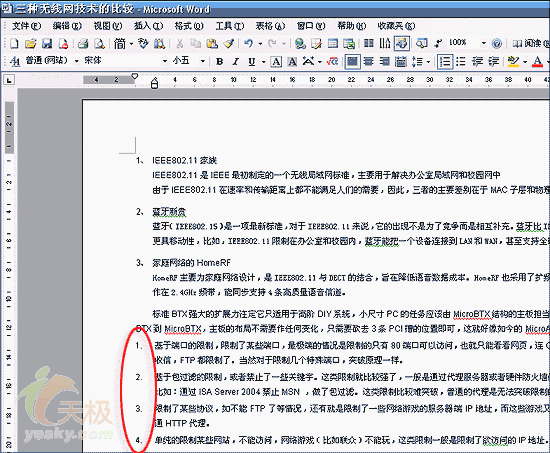Open the font size dropdown 小五
Viewport: 550px width, 453px height.
tap(202, 61)
